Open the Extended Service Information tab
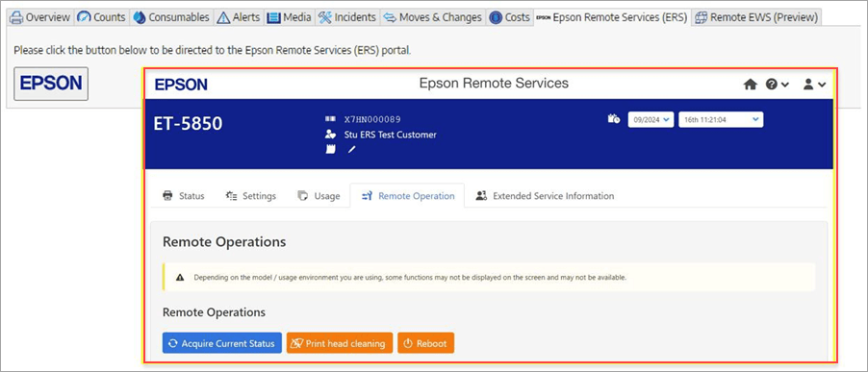 pyautogui.click(x=545, y=196)
